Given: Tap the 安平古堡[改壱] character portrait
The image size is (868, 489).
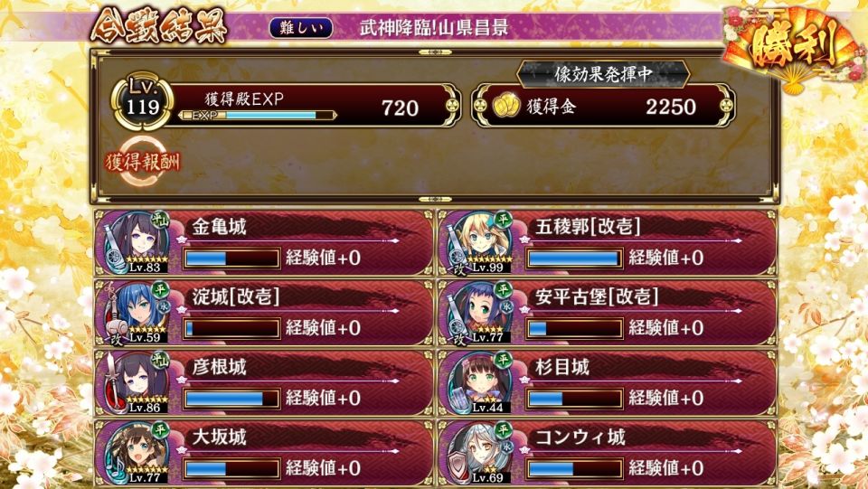Looking at the screenshot, I should 481,313.
